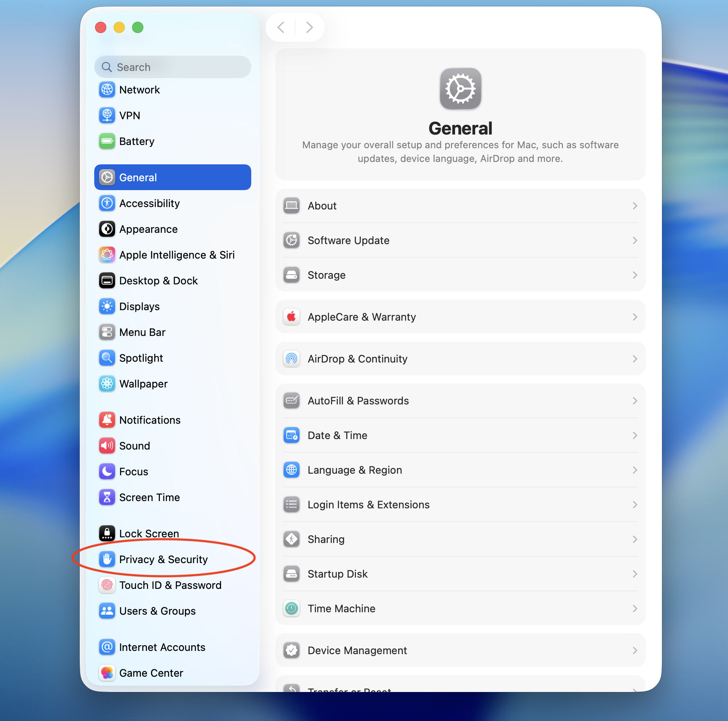This screenshot has width=728, height=721.
Task: Open Wallpaper settings label in sidebar
Action: [x=143, y=384]
